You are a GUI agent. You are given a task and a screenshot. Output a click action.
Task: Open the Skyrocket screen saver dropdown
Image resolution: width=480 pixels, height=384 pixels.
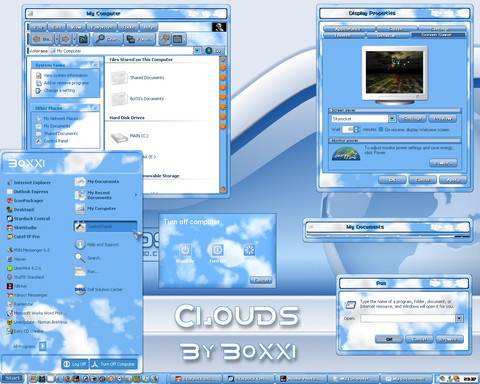[392, 118]
